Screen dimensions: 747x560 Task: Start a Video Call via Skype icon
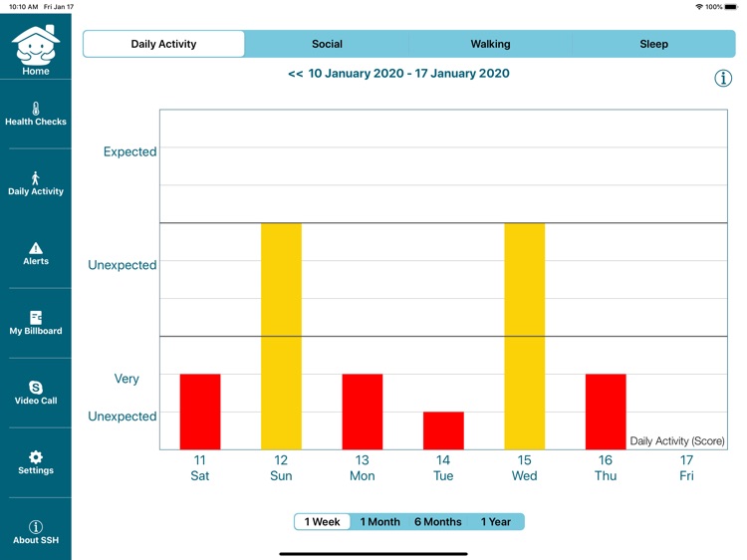coord(36,388)
